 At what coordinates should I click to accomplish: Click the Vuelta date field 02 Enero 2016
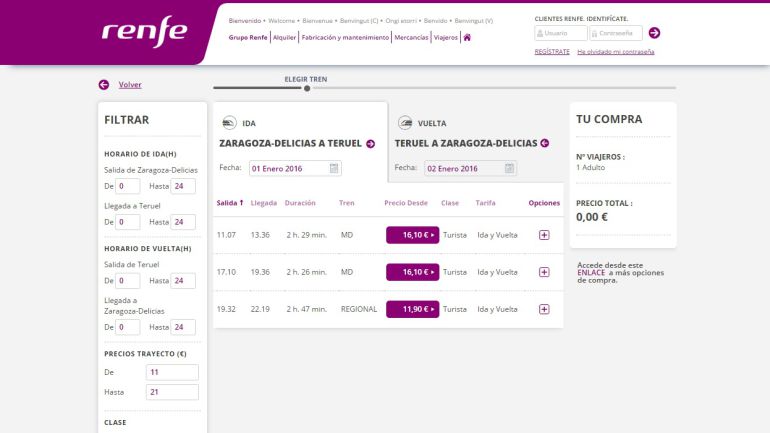pyautogui.click(x=470, y=168)
